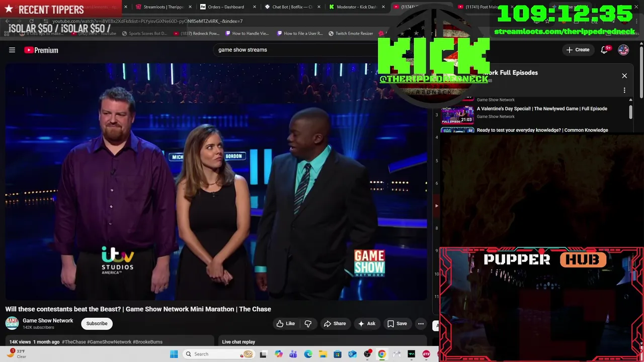The image size is (644, 362).
Task: Click the Ask button
Action: pos(366,324)
